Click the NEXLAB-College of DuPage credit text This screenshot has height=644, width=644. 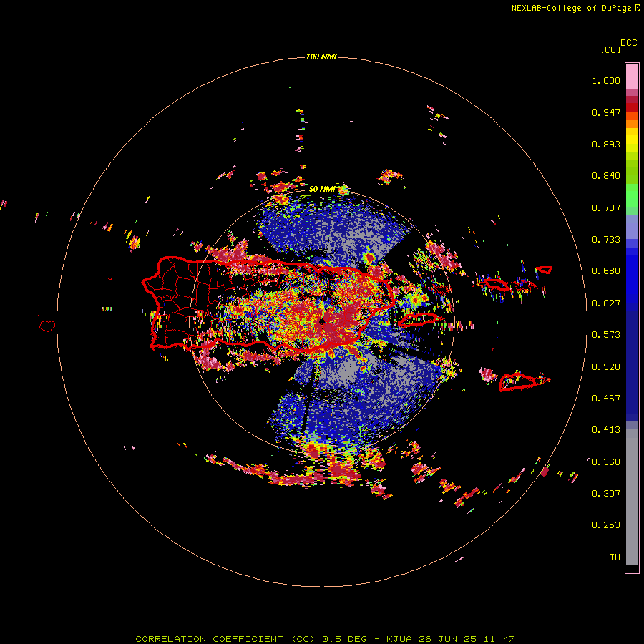tap(575, 8)
